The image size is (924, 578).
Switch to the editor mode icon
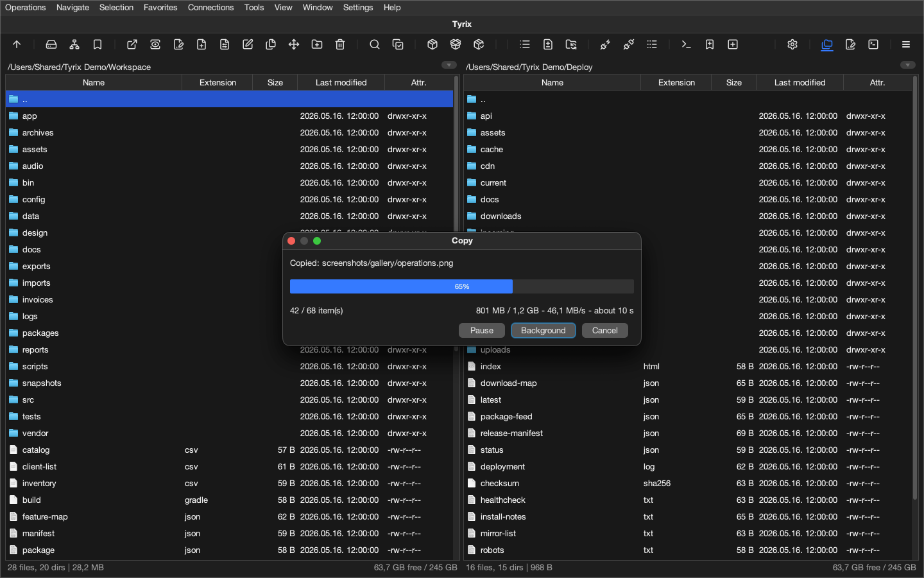pyautogui.click(x=850, y=44)
